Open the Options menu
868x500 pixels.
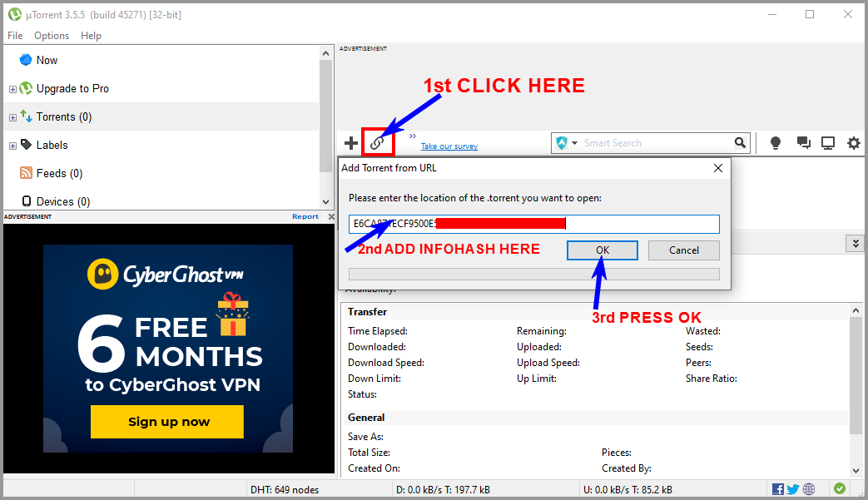52,36
